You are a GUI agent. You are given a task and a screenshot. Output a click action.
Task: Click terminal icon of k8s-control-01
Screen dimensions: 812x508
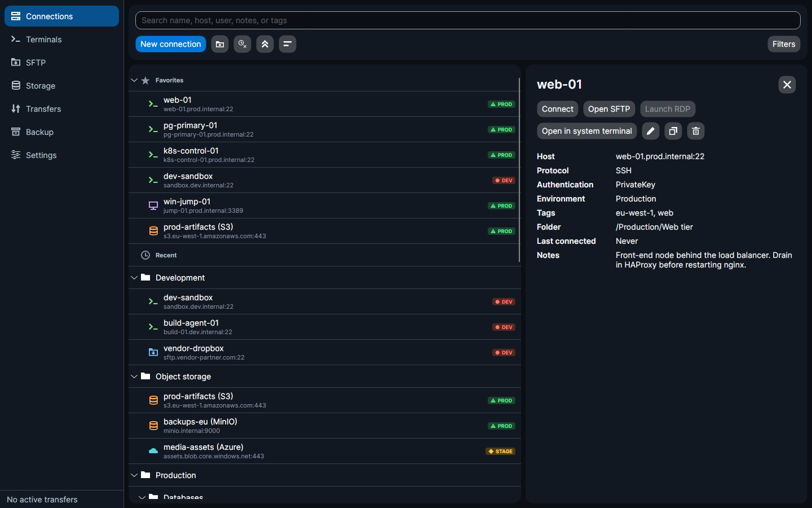pos(153,155)
